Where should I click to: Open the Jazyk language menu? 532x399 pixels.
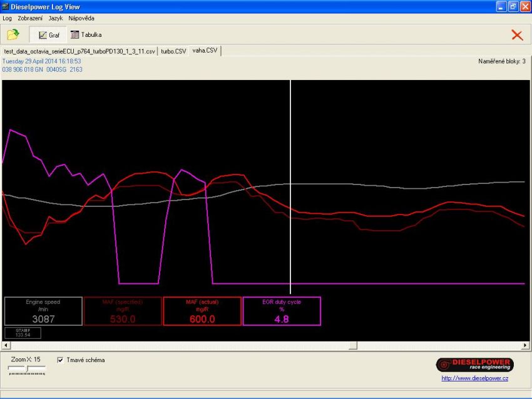click(55, 18)
